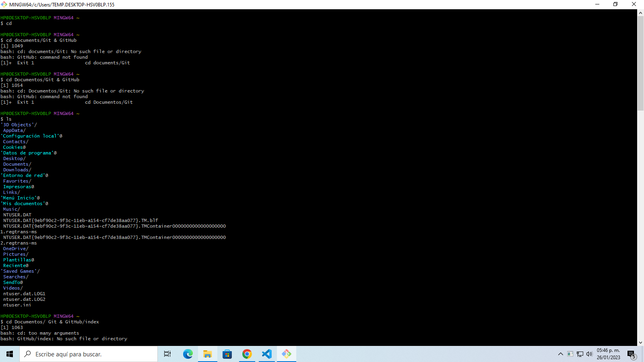Viewport: 644px width, 362px height.
Task: Click the NTUSER.DAT '.TM.blf' file line
Action: [x=80, y=220]
